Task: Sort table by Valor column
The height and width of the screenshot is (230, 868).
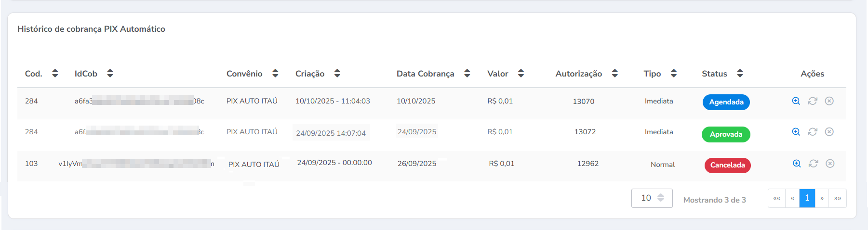Action: [x=521, y=73]
